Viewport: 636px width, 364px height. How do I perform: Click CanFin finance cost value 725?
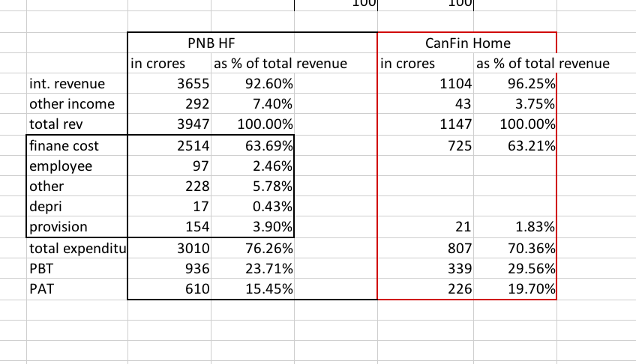click(x=426, y=145)
